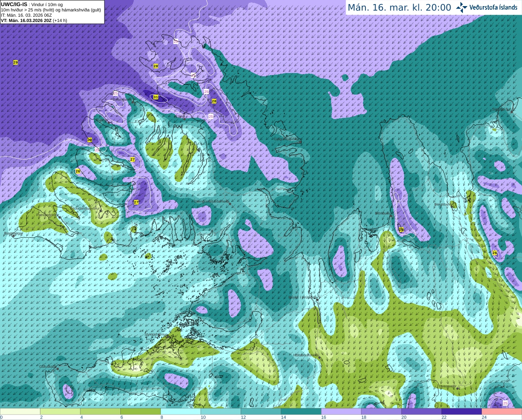Click the IT: Mán. 16. 03. 2026 06Z line
The image size is (522, 420).
(27, 15)
